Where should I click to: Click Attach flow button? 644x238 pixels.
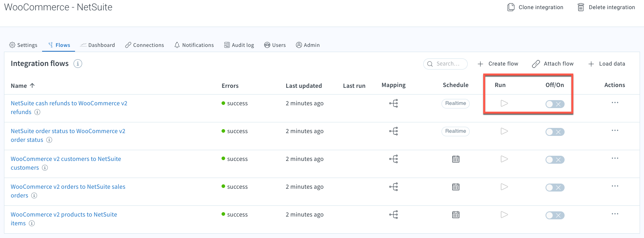tap(553, 64)
